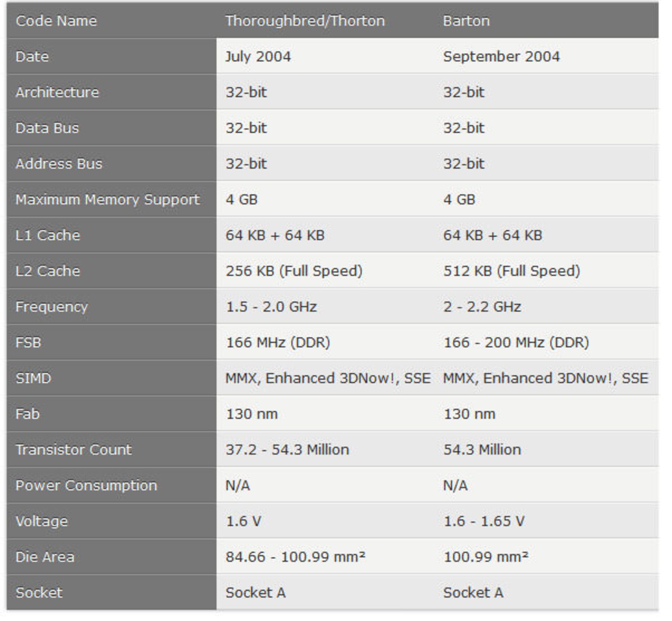Click the "2 - 2.2 GHz" frequency value
The width and height of the screenshot is (672, 621).
click(x=482, y=307)
